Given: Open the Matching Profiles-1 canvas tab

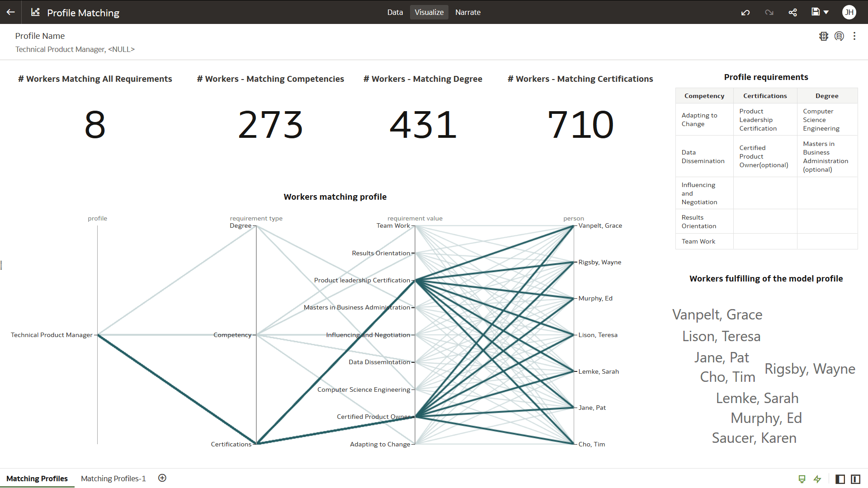Looking at the screenshot, I should tap(113, 479).
